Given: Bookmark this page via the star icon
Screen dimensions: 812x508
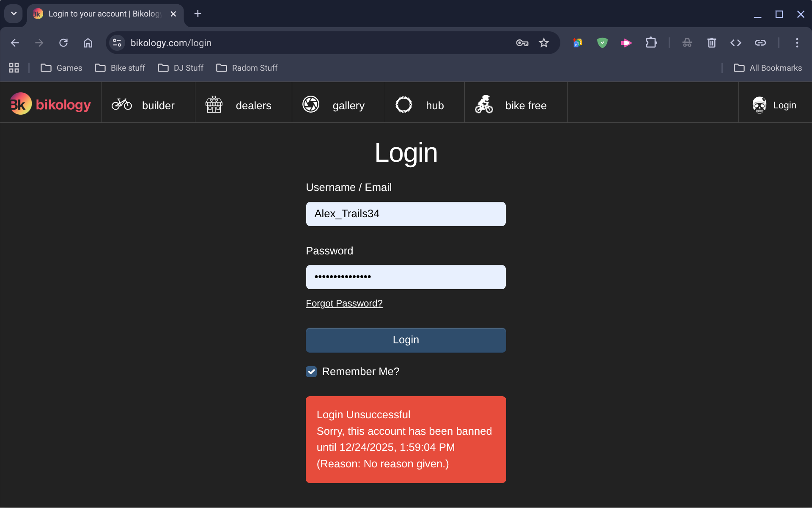Looking at the screenshot, I should 544,42.
